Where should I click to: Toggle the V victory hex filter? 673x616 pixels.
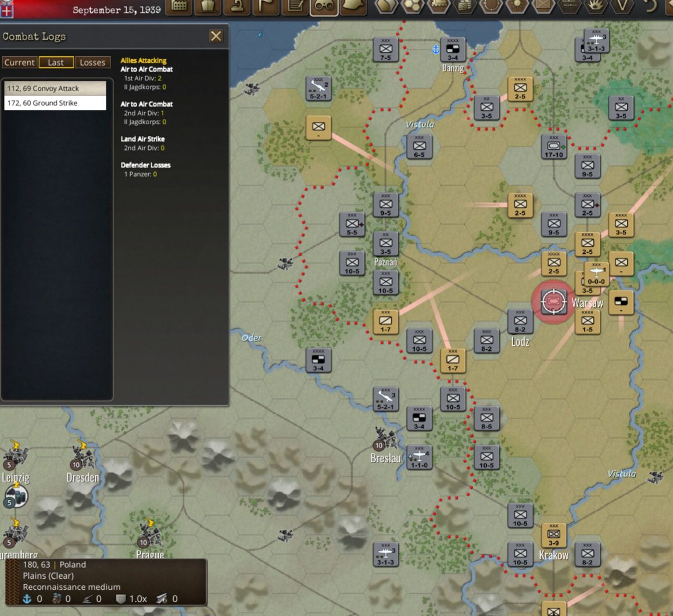click(x=622, y=6)
